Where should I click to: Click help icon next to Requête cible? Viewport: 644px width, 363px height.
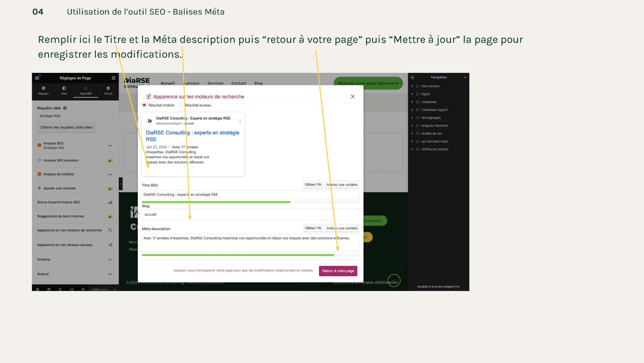pyautogui.click(x=65, y=108)
